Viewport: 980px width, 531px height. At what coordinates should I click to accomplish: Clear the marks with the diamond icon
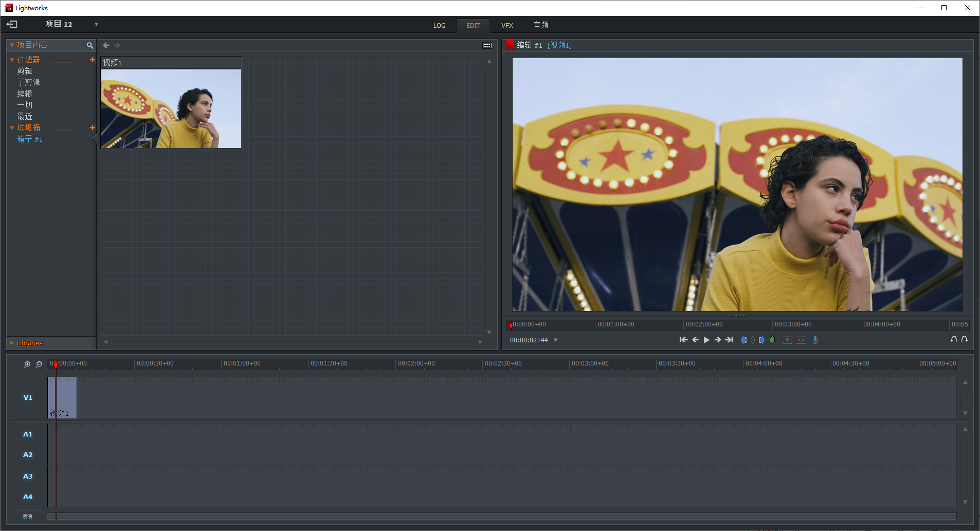(753, 340)
